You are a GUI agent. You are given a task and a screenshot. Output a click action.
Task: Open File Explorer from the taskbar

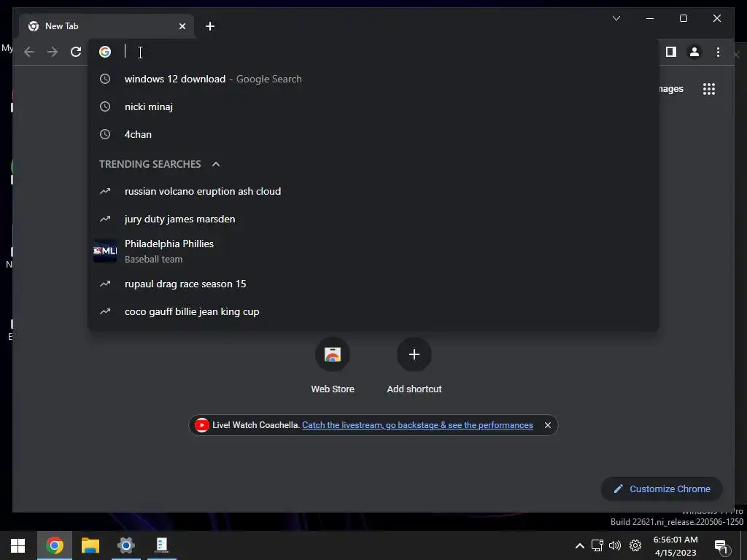90,545
